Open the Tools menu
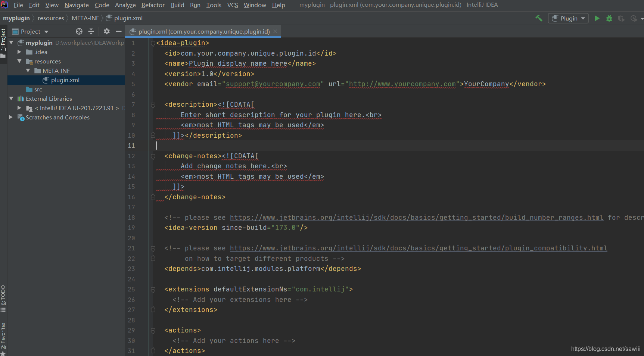The image size is (644, 356). click(x=214, y=5)
